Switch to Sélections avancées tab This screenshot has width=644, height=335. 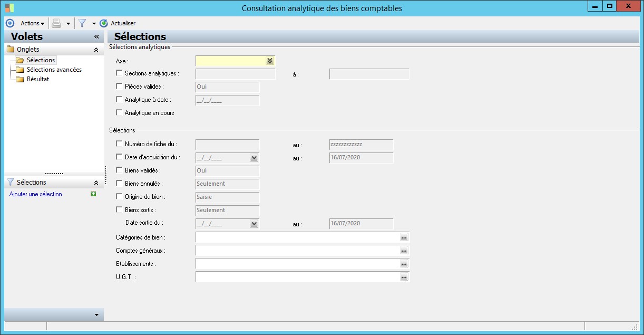54,70
